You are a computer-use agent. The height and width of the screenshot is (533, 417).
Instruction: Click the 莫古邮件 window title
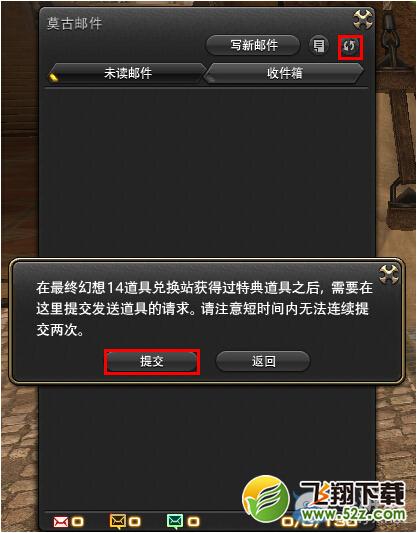tap(74, 24)
